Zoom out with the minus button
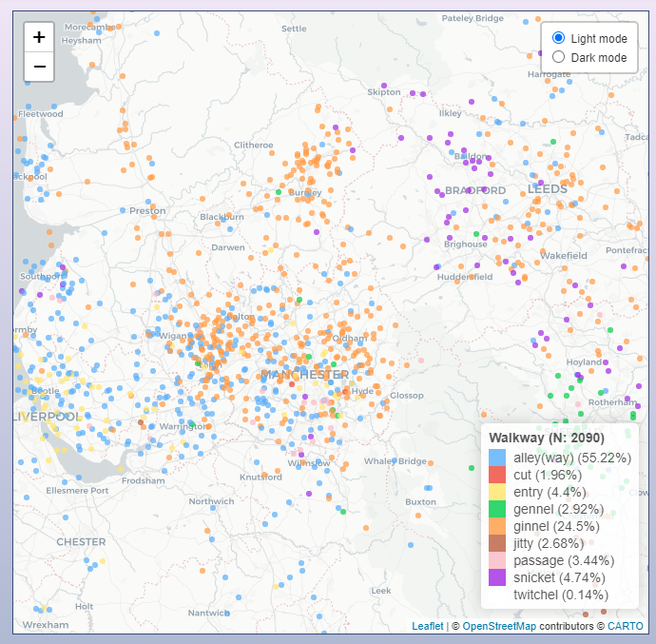This screenshot has width=656, height=644. pyautogui.click(x=39, y=67)
